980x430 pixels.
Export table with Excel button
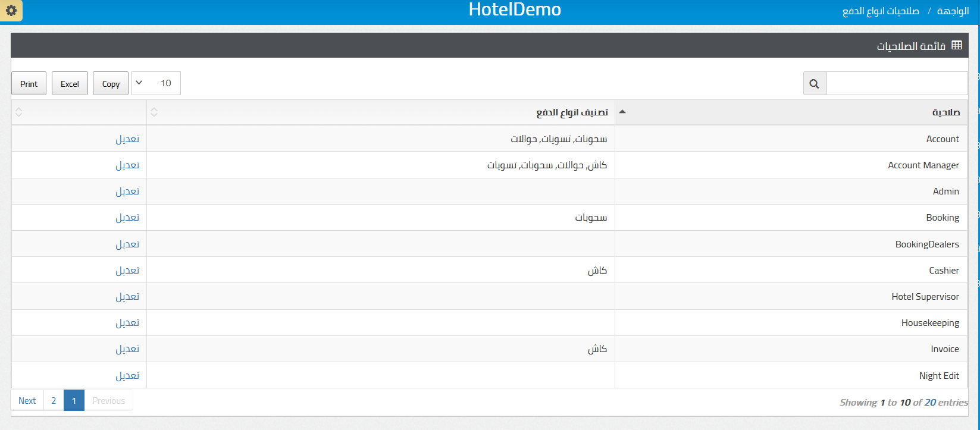click(x=70, y=84)
